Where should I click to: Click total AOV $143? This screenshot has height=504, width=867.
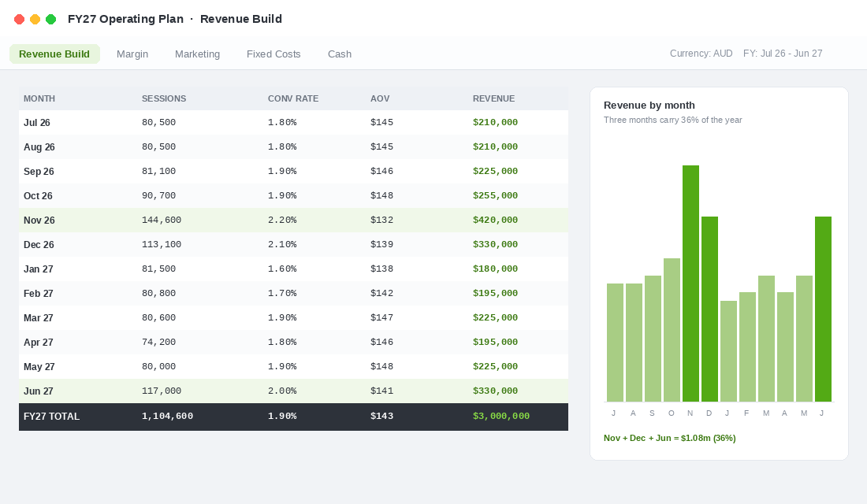[381, 416]
